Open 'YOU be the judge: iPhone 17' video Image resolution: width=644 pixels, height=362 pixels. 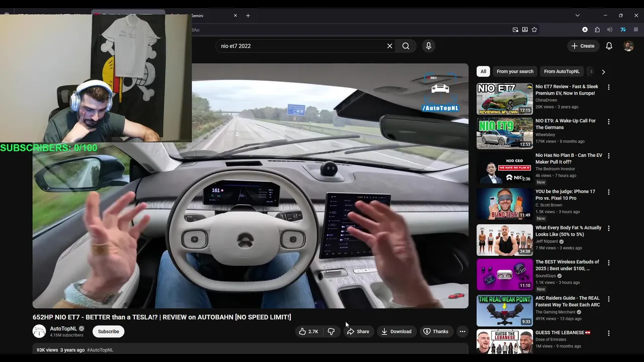click(565, 195)
